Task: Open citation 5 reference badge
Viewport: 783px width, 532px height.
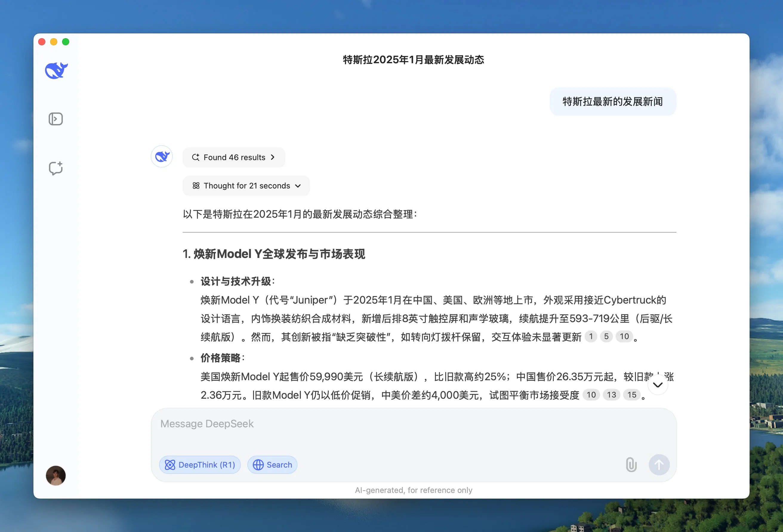Action: point(606,336)
